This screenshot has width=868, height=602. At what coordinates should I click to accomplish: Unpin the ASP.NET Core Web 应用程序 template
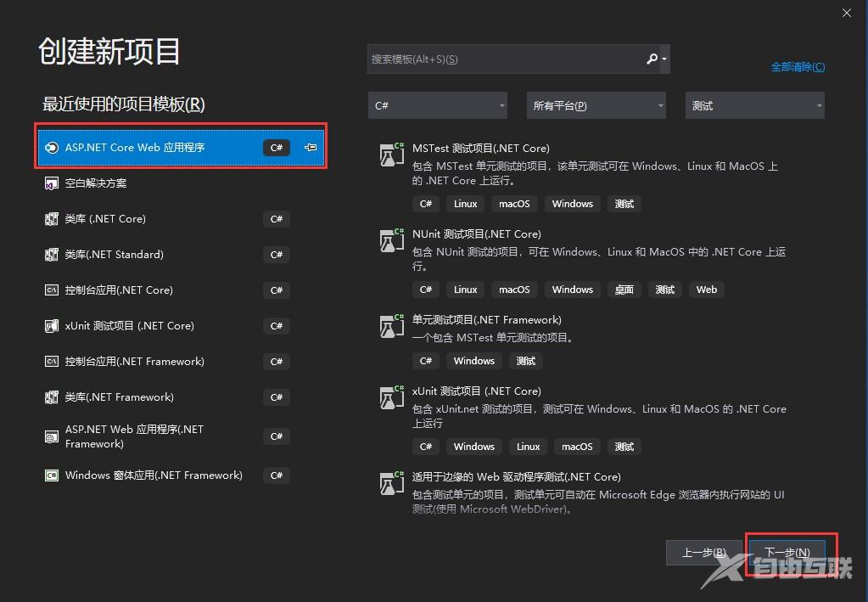point(311,146)
